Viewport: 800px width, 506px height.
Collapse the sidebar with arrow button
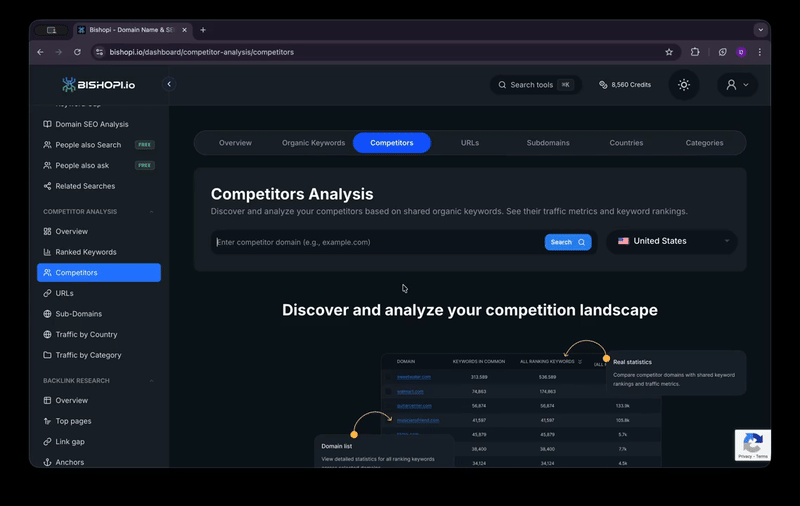[169, 84]
